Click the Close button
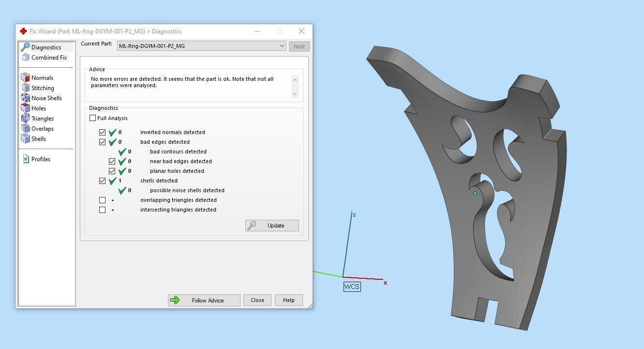The width and height of the screenshot is (644, 349). click(x=257, y=300)
